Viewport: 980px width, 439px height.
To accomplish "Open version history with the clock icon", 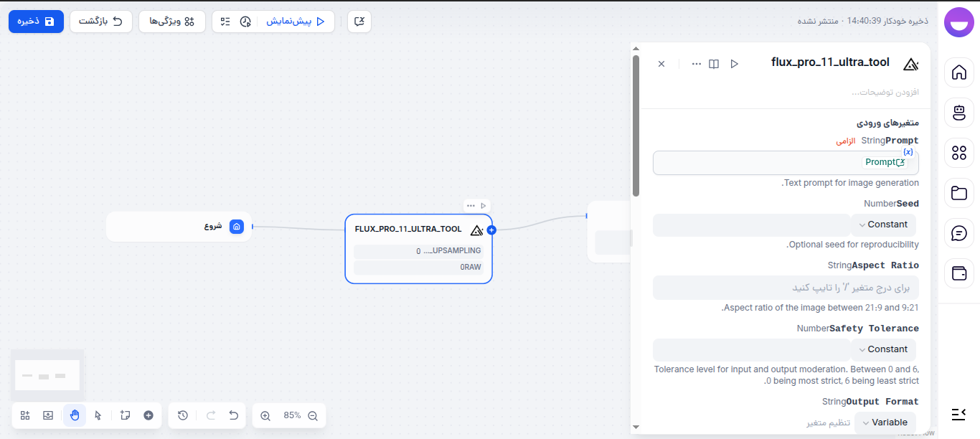I will click(182, 415).
